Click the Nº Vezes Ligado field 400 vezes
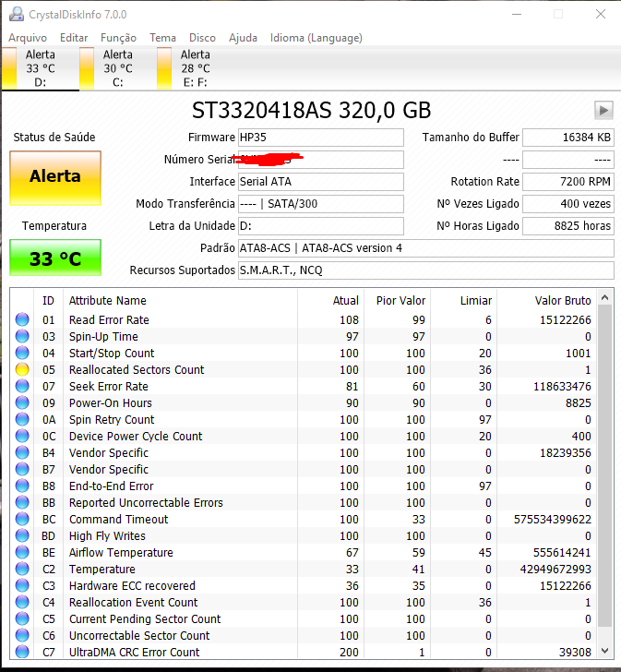621x672 pixels. (x=568, y=204)
